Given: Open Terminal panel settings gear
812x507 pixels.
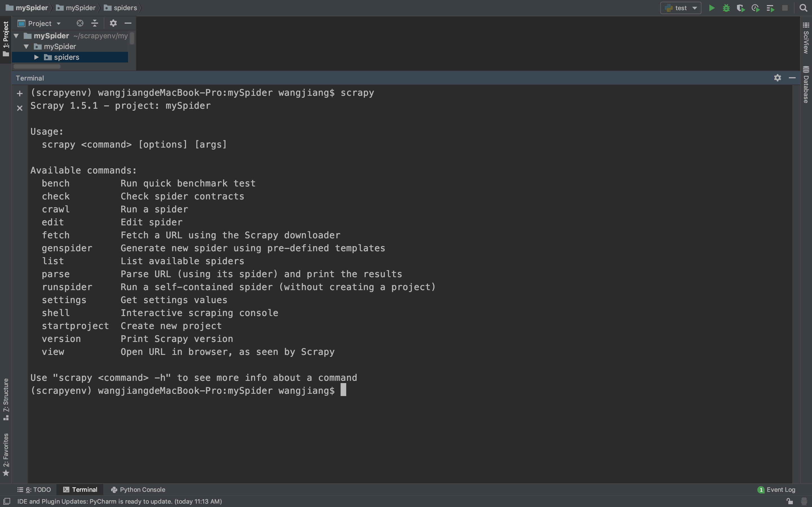Looking at the screenshot, I should tap(777, 78).
